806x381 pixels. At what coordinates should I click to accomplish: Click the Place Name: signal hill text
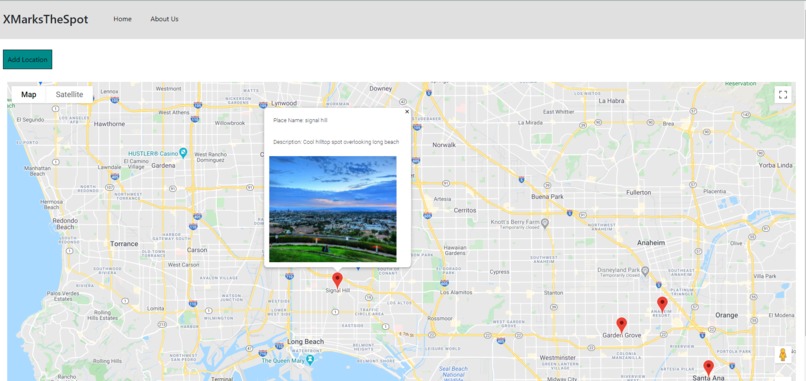click(300, 120)
